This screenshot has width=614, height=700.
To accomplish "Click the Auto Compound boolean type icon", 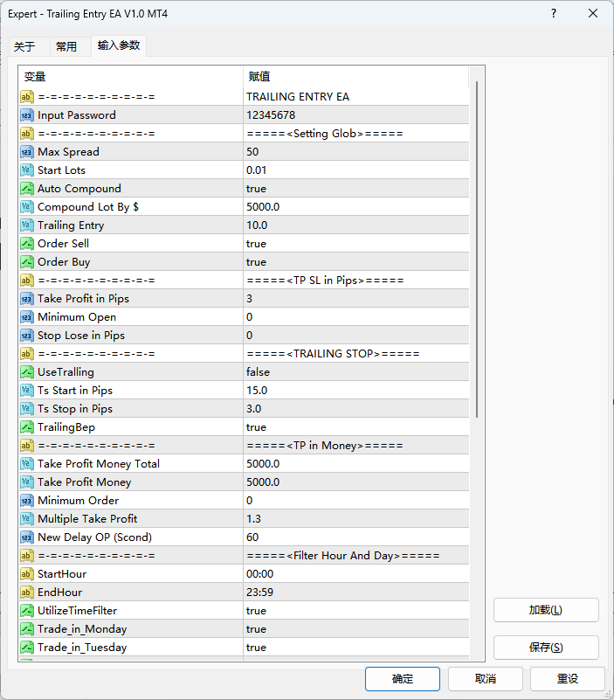I will tap(26, 189).
